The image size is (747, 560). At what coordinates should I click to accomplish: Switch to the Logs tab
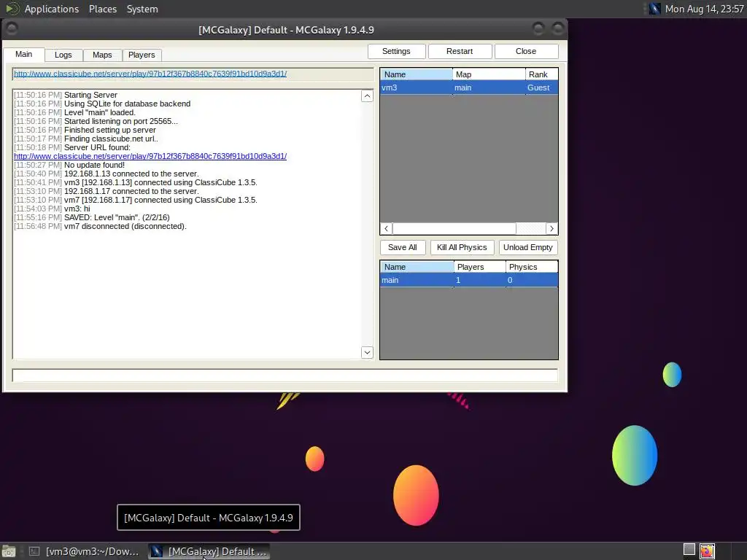[x=63, y=55]
